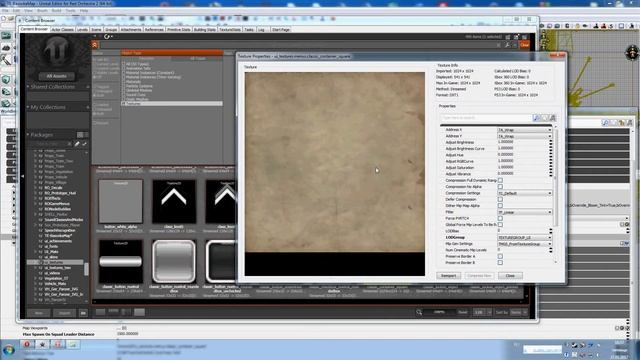Image resolution: width=640 pixels, height=360 pixels.
Task: Switch to the References tab
Action: (154, 30)
